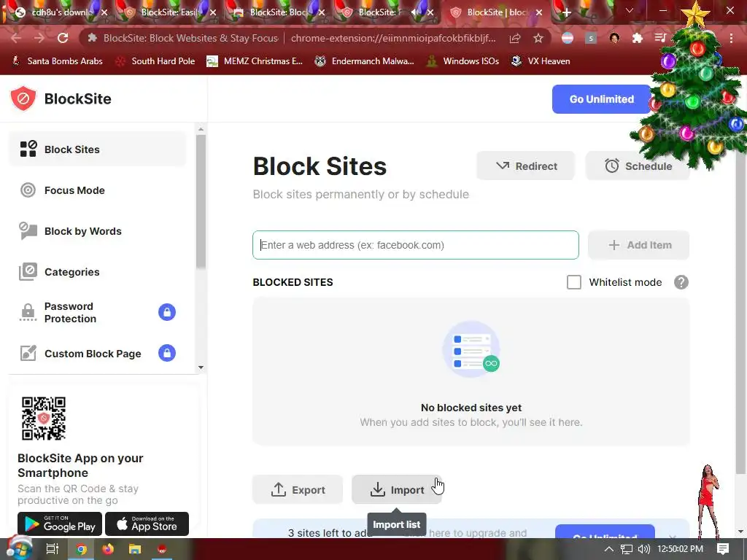Open the tab search dropdown chevron
747x560 pixels.
[x=630, y=10]
